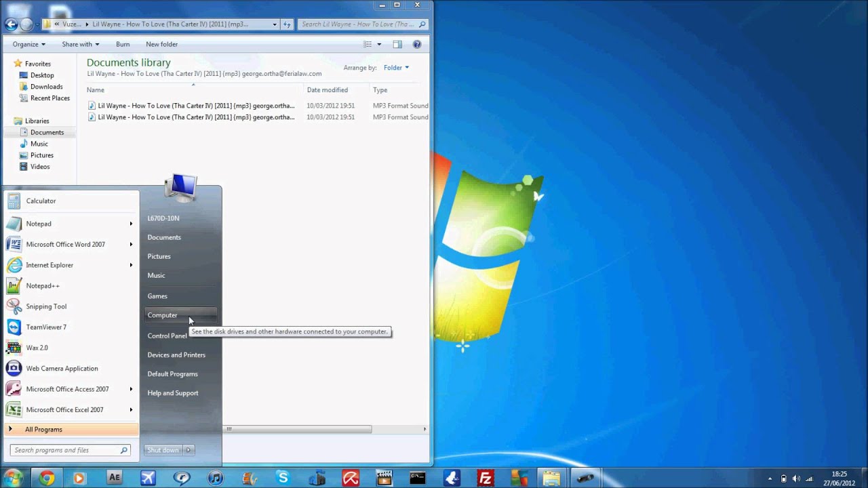Click Burn in Explorer toolbar
The height and width of the screenshot is (488, 868).
(123, 44)
